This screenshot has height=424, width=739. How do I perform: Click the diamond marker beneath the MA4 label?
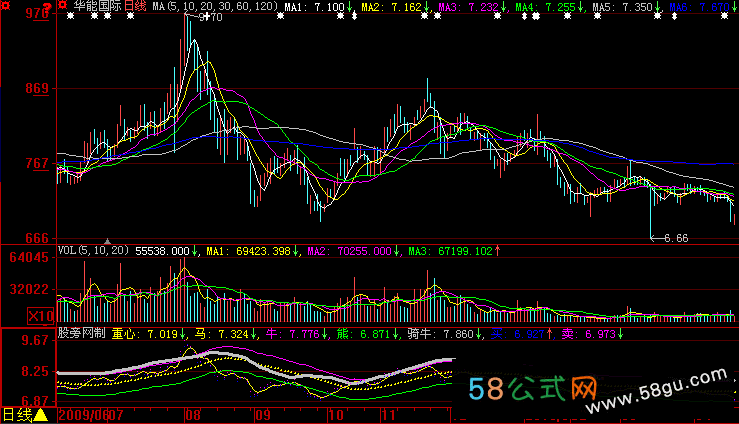[524, 16]
